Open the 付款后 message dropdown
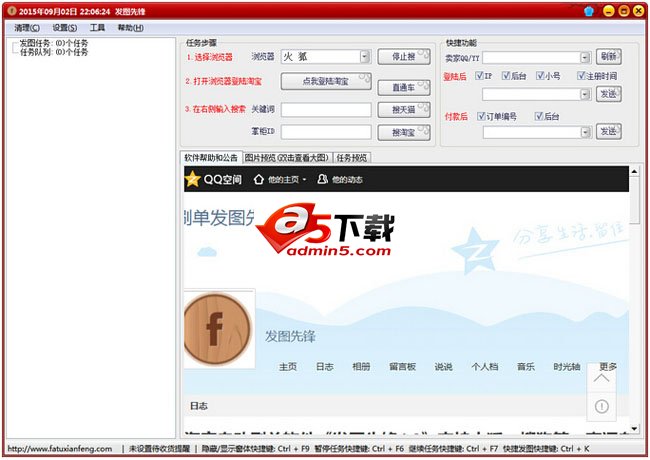 pyautogui.click(x=585, y=133)
